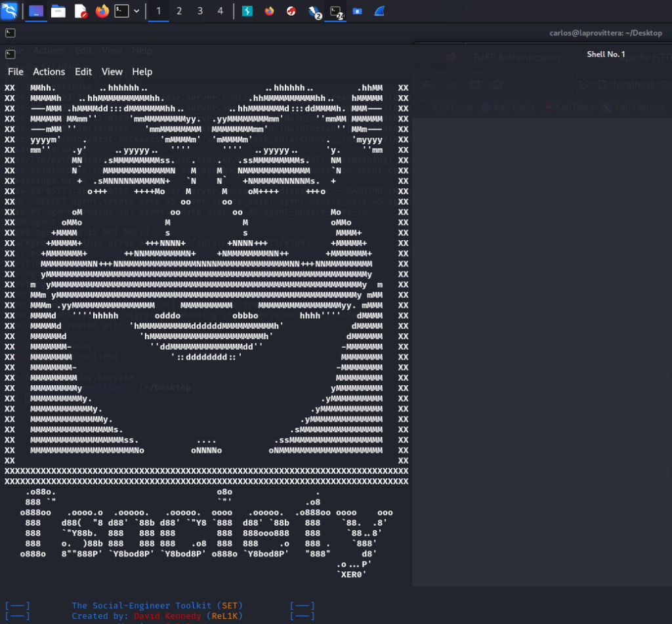
Task: Open the file manager from the panel
Action: click(58, 11)
